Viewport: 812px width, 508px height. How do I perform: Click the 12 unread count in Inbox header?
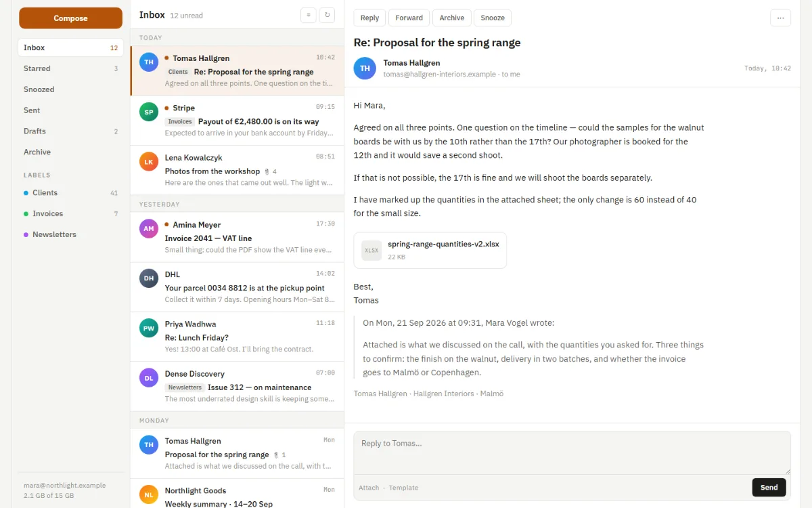(x=186, y=16)
